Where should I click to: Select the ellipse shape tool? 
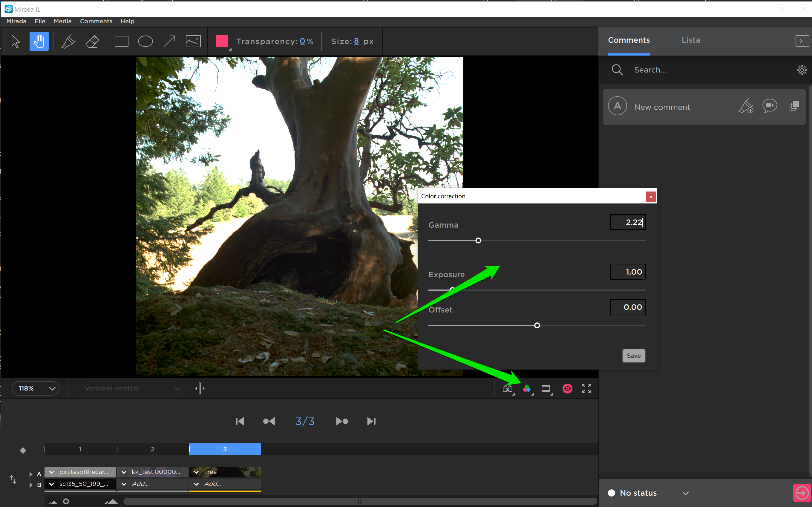145,42
